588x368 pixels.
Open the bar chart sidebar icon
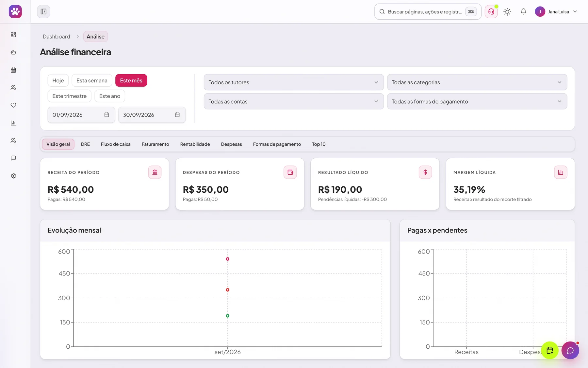pos(13,123)
